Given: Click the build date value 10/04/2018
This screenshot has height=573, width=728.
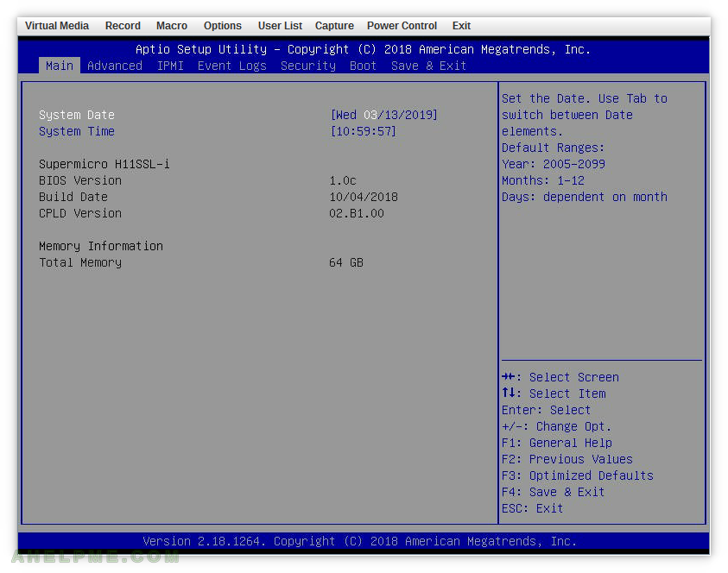Looking at the screenshot, I should coord(364,197).
